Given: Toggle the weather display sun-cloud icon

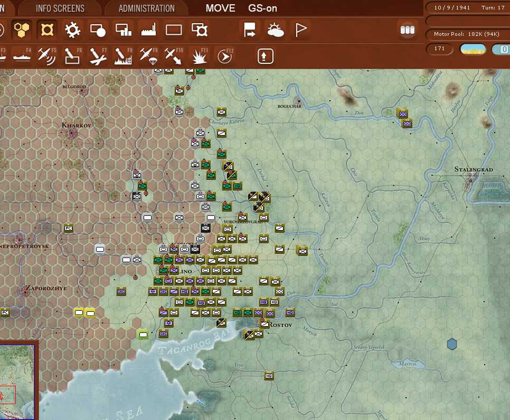Looking at the screenshot, I should (276, 30).
